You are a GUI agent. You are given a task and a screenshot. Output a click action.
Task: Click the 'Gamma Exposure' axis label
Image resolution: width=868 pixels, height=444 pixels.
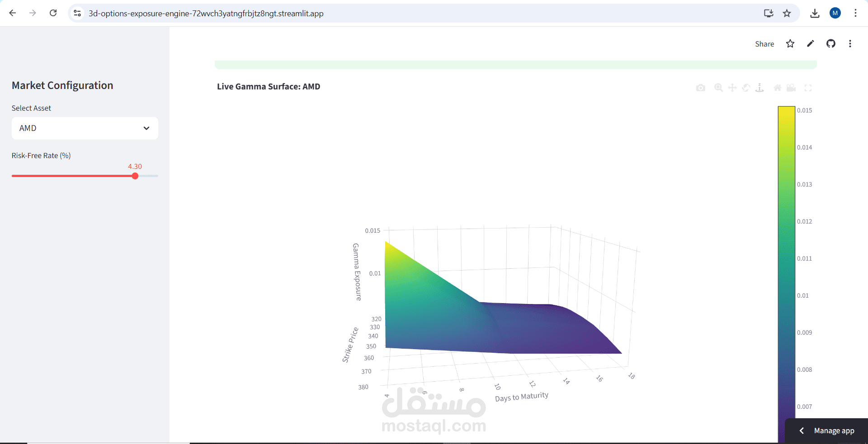pos(357,272)
